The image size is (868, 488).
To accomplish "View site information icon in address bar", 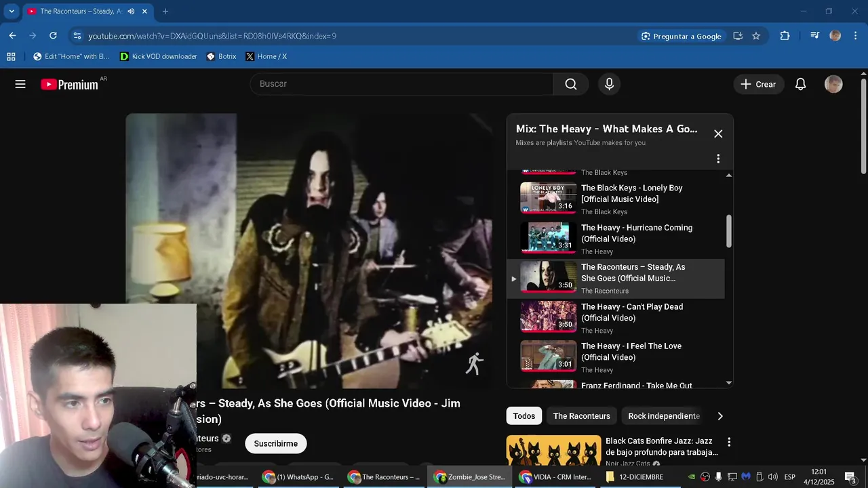I will point(76,36).
